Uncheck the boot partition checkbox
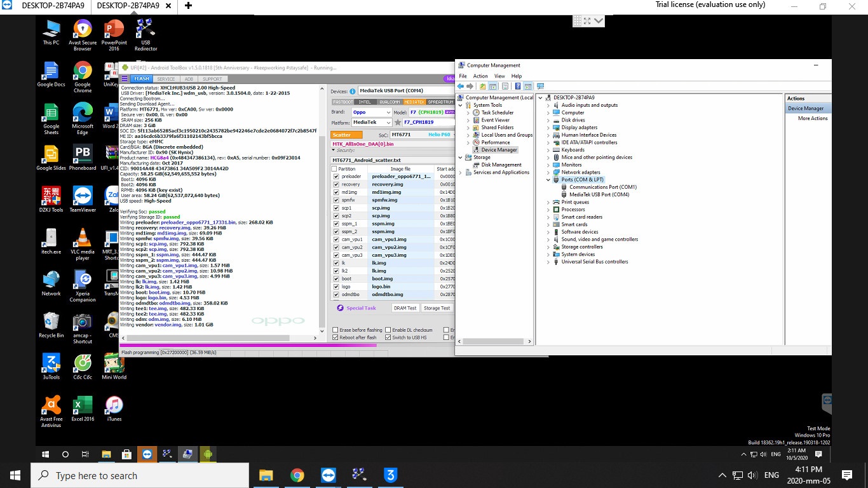 click(337, 278)
